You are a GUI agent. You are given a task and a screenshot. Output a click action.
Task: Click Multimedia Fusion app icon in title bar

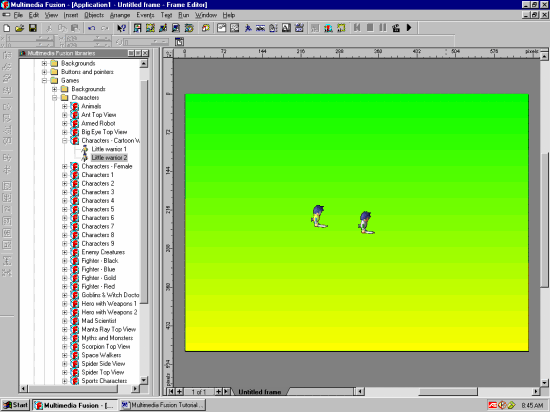pos(5,5)
